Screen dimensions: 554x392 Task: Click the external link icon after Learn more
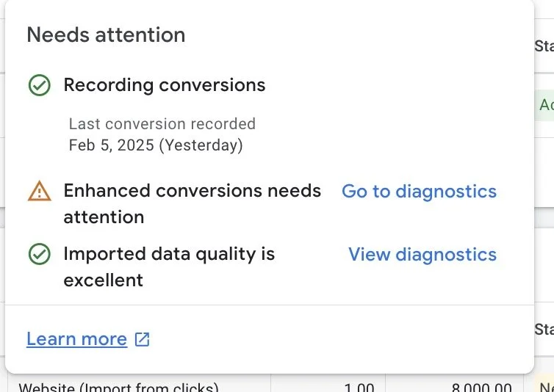coord(142,340)
